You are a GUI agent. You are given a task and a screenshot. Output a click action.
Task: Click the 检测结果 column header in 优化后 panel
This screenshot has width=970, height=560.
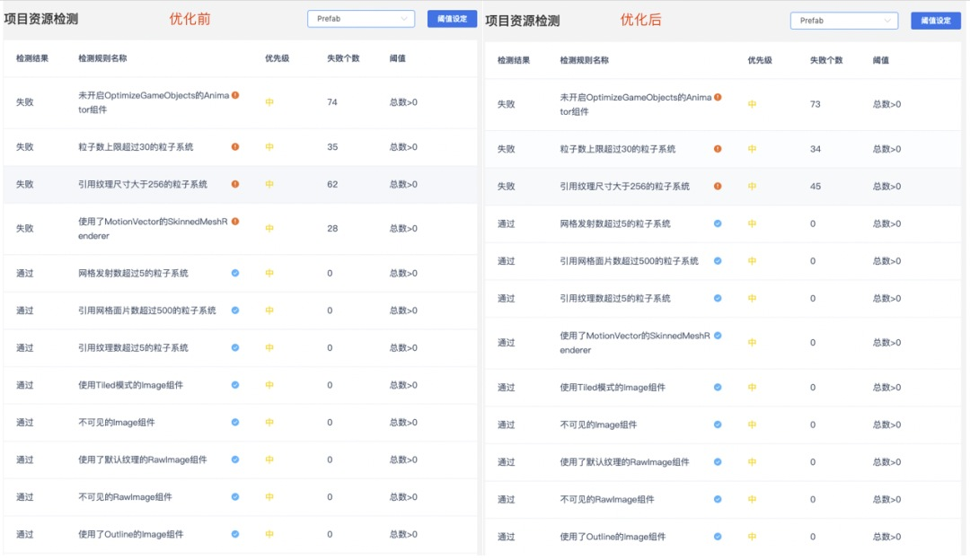(514, 60)
